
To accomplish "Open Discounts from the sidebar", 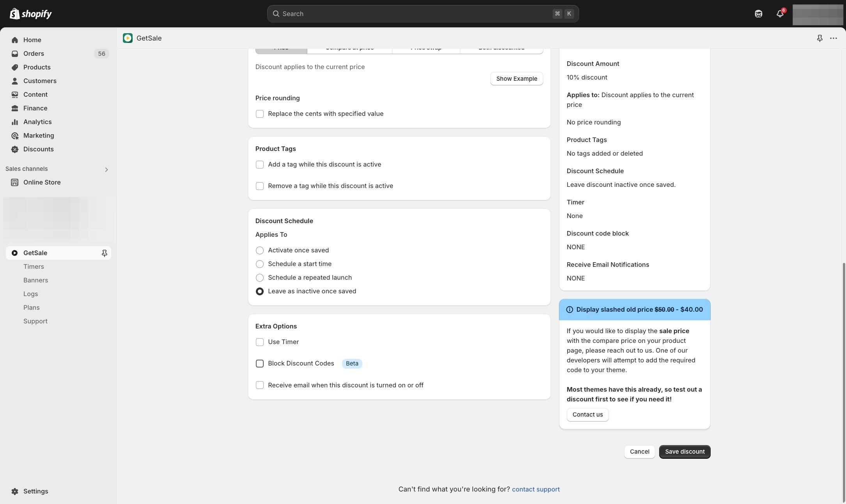I will 38,149.
